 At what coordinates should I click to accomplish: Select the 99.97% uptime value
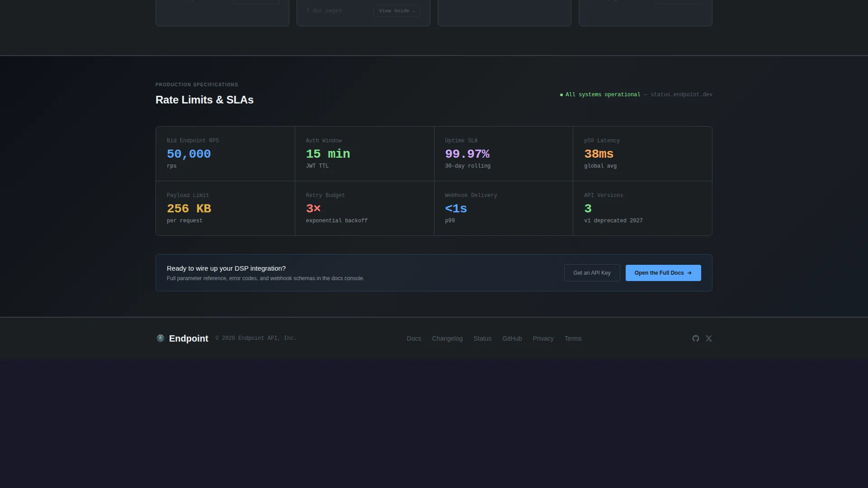tap(467, 154)
